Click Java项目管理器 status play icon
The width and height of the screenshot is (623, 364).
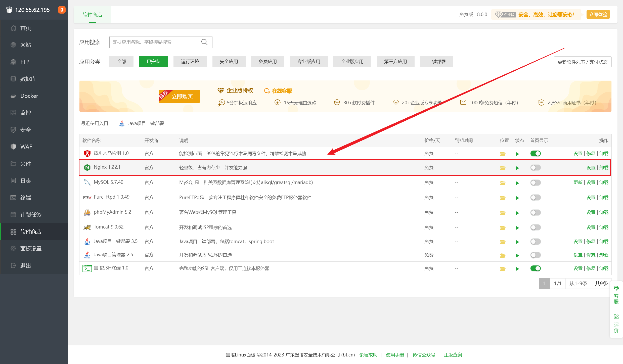[517, 255]
